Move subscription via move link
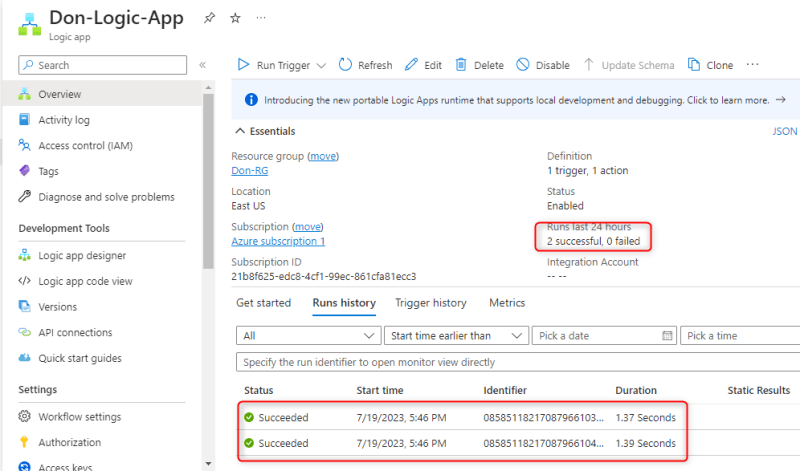The image size is (800, 471). [x=308, y=227]
